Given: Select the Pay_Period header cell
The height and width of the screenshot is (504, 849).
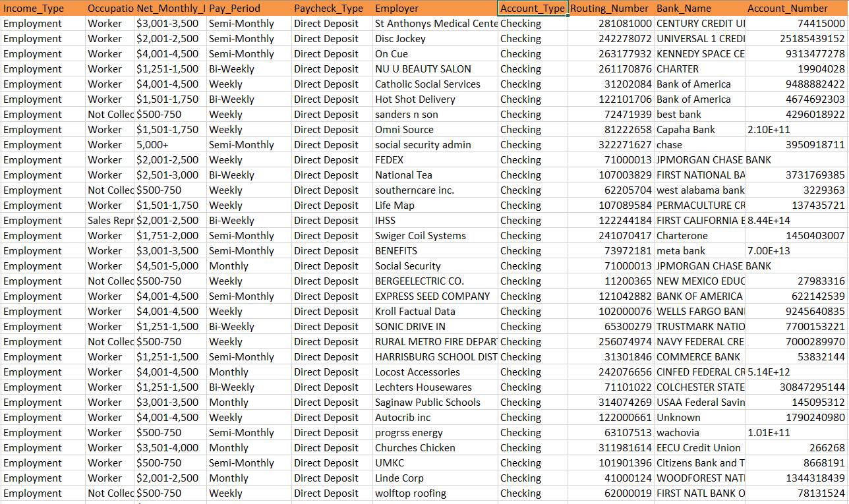Looking at the screenshot, I should coord(249,9).
